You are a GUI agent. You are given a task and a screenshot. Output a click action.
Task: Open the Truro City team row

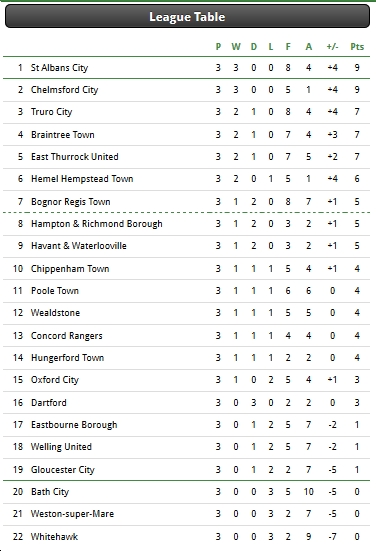click(x=186, y=112)
